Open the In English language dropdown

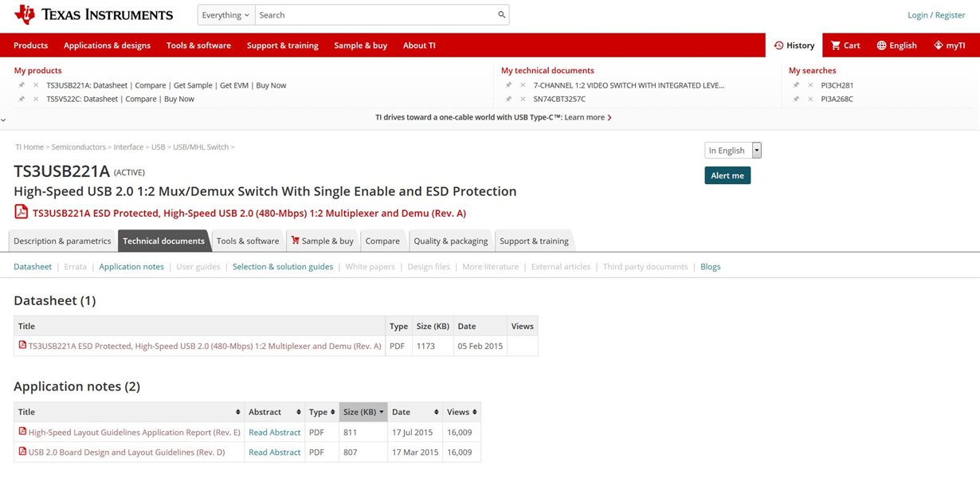click(x=733, y=150)
